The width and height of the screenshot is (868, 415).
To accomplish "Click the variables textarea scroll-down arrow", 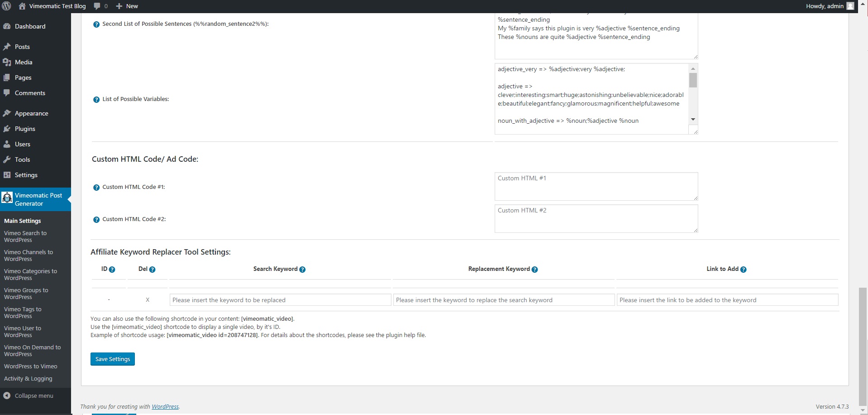I will [693, 119].
